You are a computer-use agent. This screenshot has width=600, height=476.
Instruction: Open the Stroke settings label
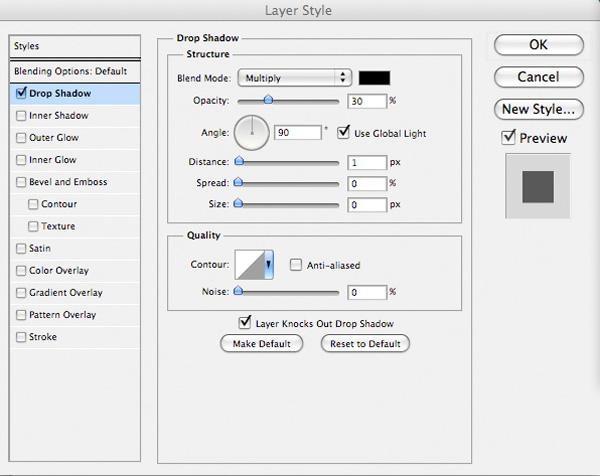point(43,337)
